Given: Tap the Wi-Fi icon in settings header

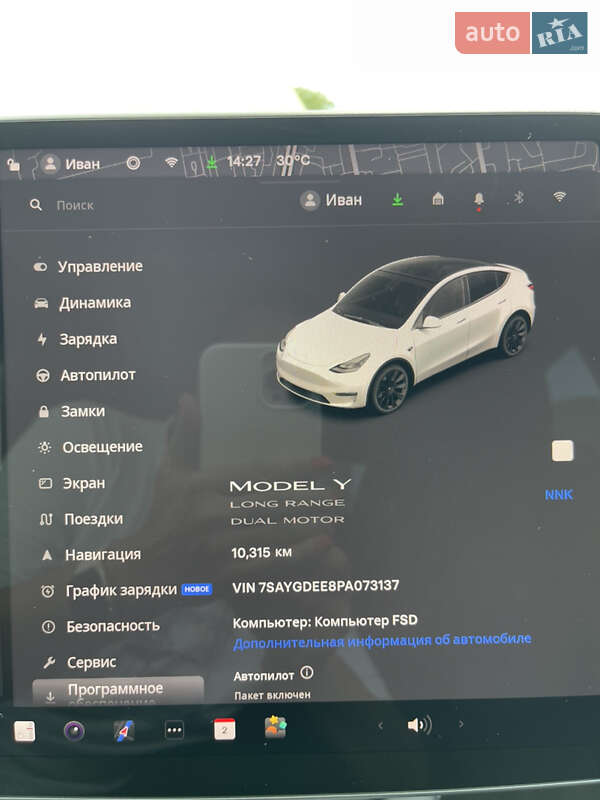Looking at the screenshot, I should coord(560,197).
